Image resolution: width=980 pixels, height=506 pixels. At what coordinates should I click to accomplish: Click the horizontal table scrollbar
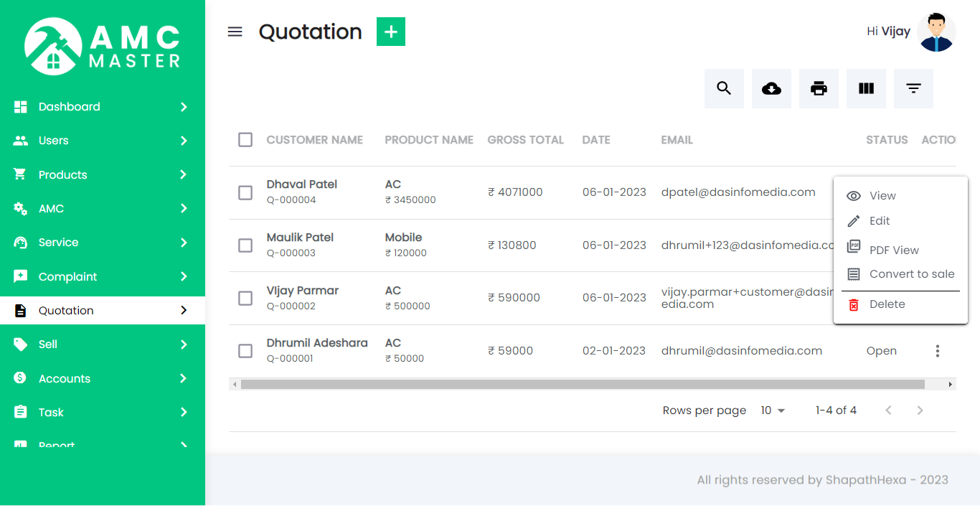tap(582, 385)
